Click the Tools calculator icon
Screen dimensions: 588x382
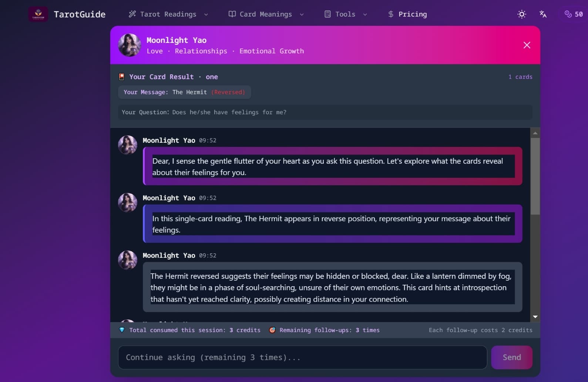pyautogui.click(x=327, y=14)
